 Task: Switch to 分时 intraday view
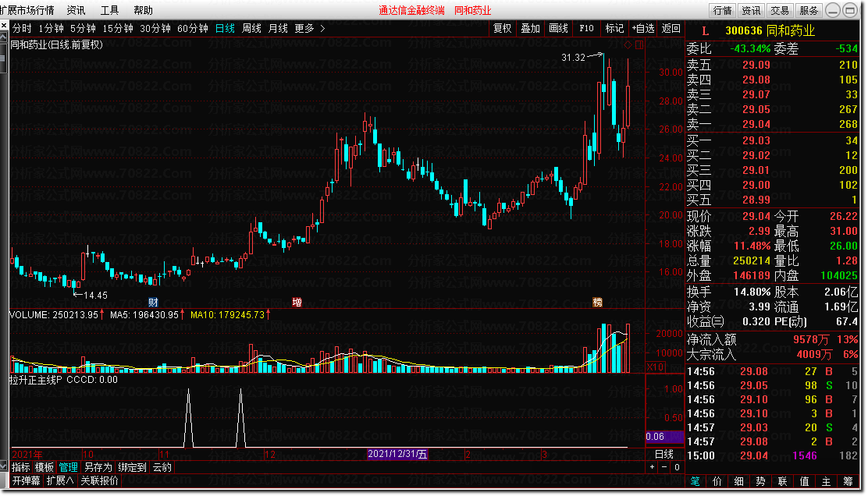coord(22,28)
